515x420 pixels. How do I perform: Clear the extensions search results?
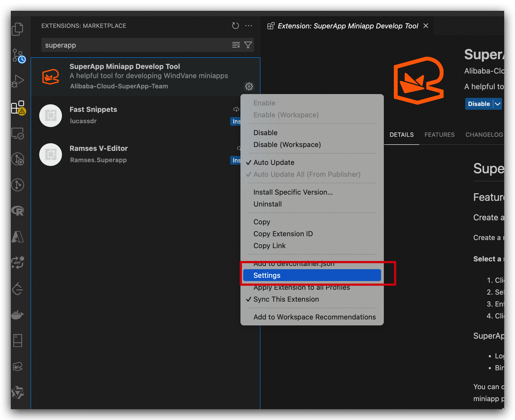point(236,45)
